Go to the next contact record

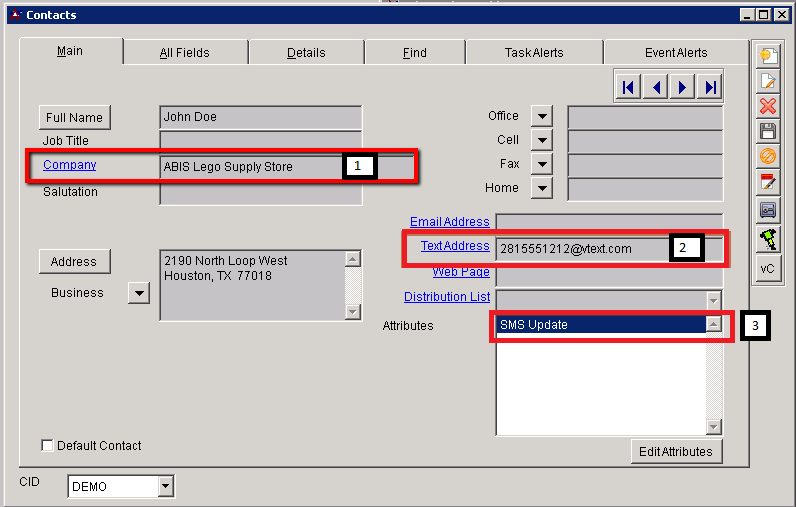683,88
